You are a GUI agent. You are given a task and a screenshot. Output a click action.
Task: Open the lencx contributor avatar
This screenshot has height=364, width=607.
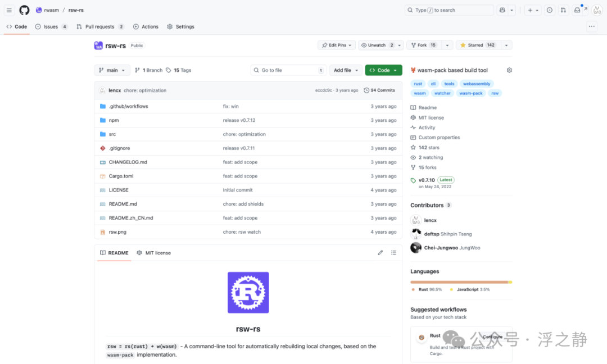coord(416,220)
